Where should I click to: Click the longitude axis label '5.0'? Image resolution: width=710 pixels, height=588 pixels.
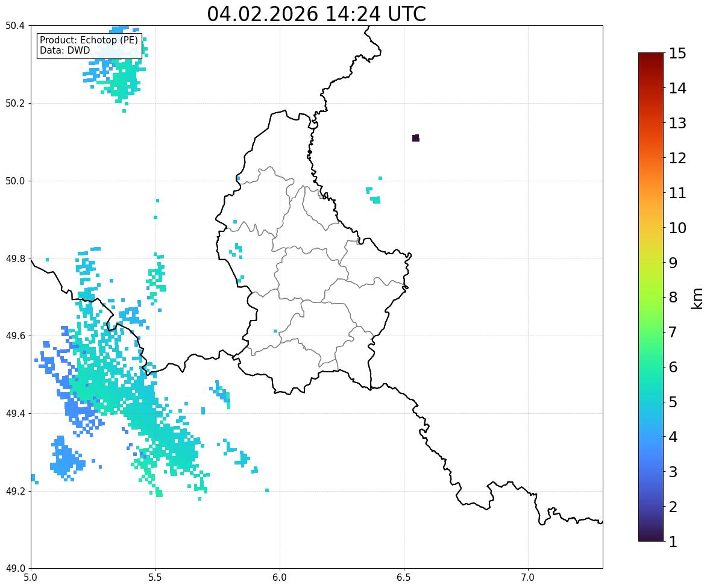pyautogui.click(x=31, y=578)
